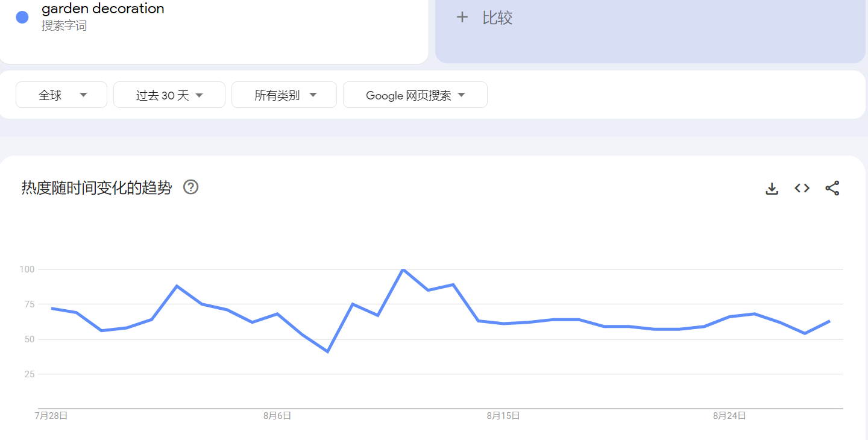The width and height of the screenshot is (868, 440).
Task: Expand the 所有类别 category dropdown
Action: (x=284, y=95)
